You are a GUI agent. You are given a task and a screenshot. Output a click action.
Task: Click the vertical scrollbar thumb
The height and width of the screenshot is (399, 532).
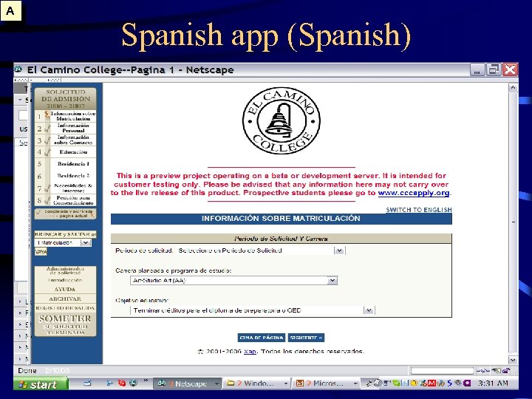(x=513, y=222)
